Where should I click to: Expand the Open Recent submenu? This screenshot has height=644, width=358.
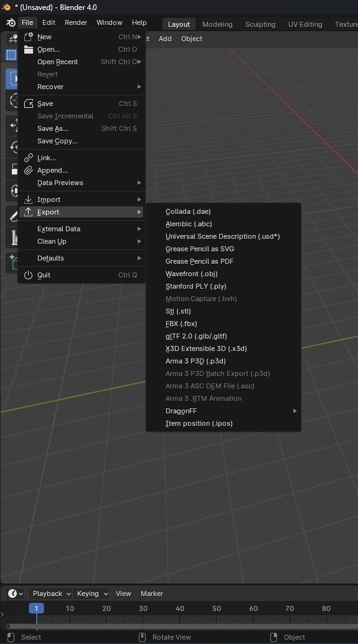tap(82, 62)
